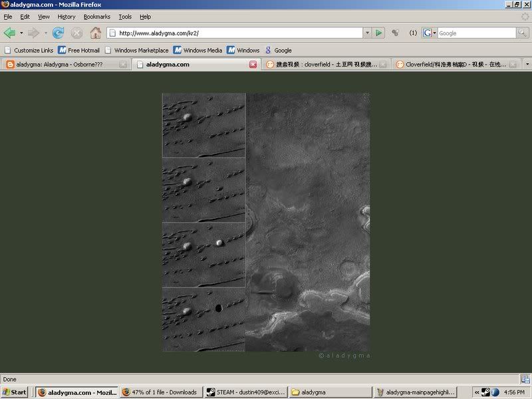Image resolution: width=532 pixels, height=399 pixels.
Task: Expand the list-all-tabs dropdown arrow
Action: pyautogui.click(x=527, y=65)
